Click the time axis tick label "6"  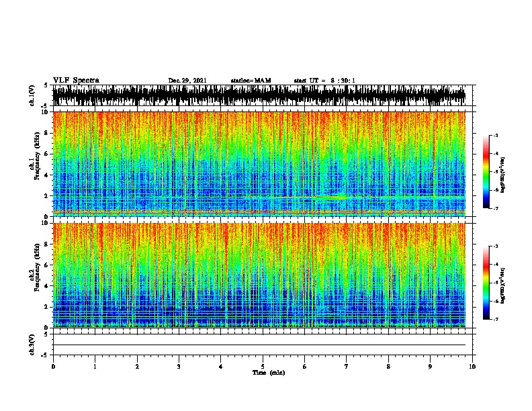pos(304,366)
